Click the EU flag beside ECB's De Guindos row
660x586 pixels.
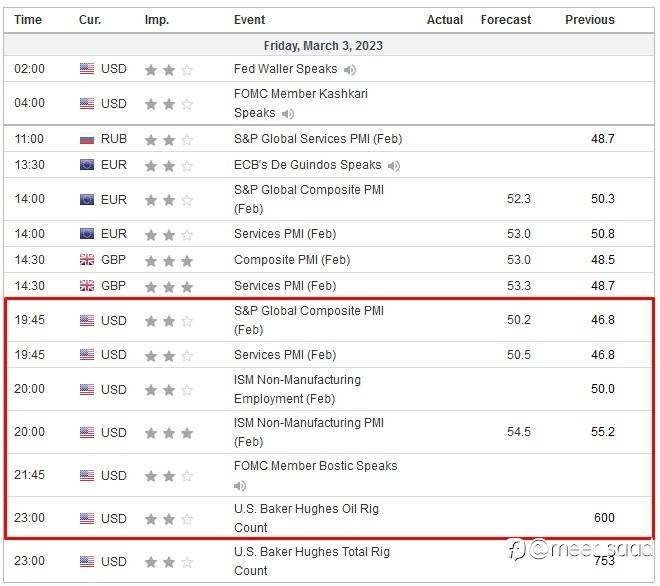click(x=87, y=165)
